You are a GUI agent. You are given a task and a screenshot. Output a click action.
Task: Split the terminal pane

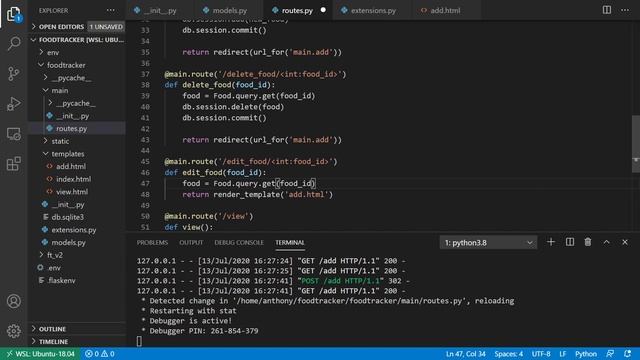point(570,242)
